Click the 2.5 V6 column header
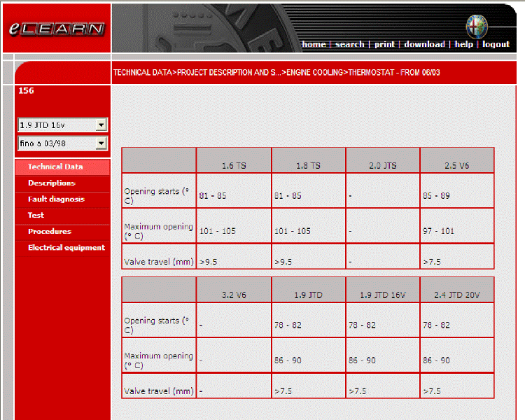Screen dimensions: 525x420 tap(456, 165)
